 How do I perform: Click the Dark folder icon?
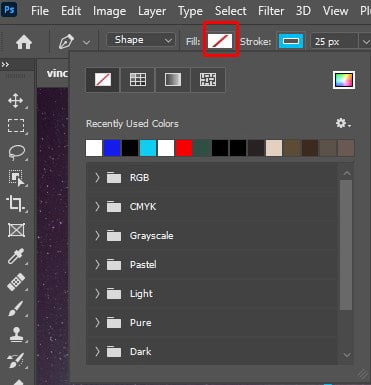click(x=114, y=352)
